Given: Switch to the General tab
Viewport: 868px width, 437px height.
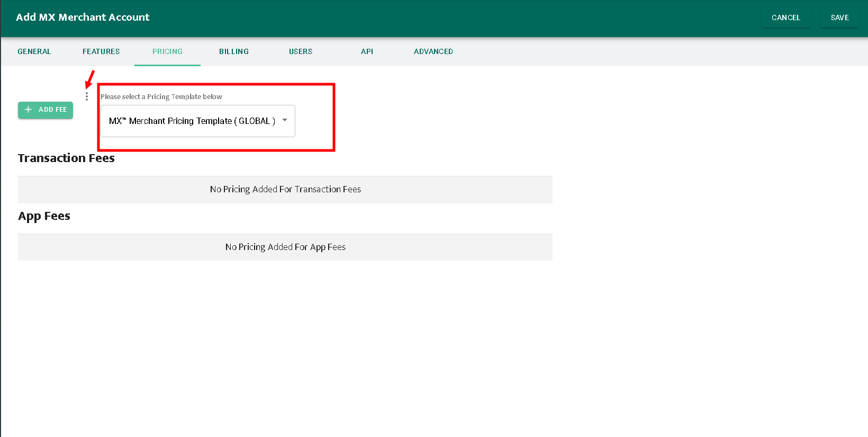Looking at the screenshot, I should pos(34,51).
